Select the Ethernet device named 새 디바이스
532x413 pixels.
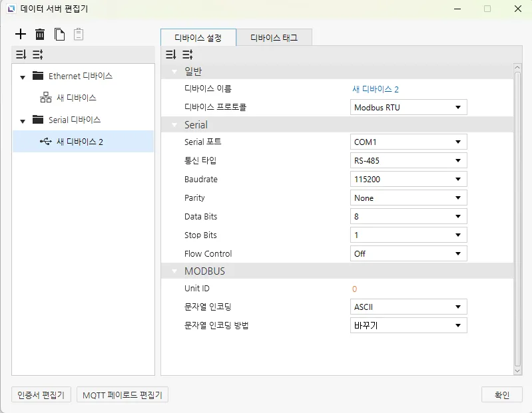click(76, 98)
